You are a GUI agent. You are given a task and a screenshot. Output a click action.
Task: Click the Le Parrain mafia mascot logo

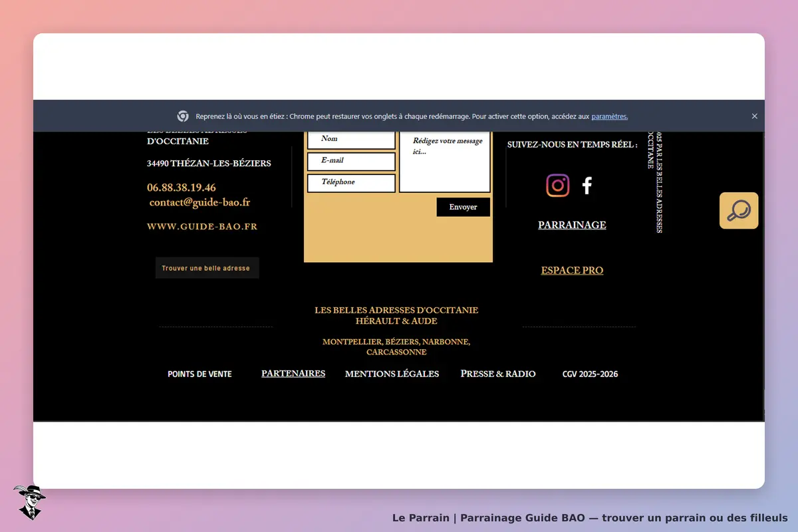(x=29, y=502)
